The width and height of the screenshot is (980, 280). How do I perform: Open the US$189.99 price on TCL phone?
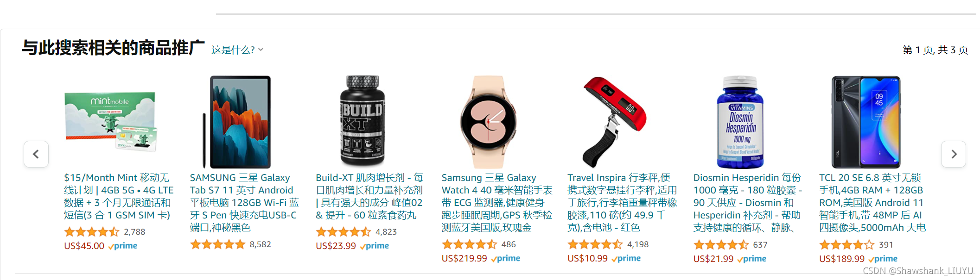842,259
